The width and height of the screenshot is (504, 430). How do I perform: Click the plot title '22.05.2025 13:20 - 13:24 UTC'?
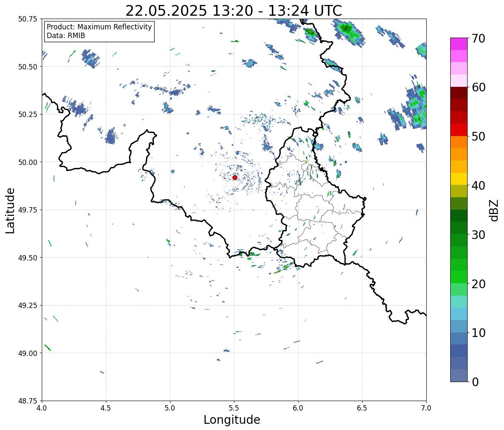pyautogui.click(x=234, y=10)
